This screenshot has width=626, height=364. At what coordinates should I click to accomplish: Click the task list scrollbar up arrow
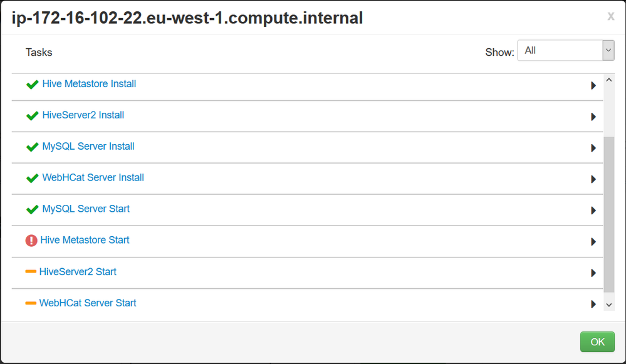(x=609, y=80)
